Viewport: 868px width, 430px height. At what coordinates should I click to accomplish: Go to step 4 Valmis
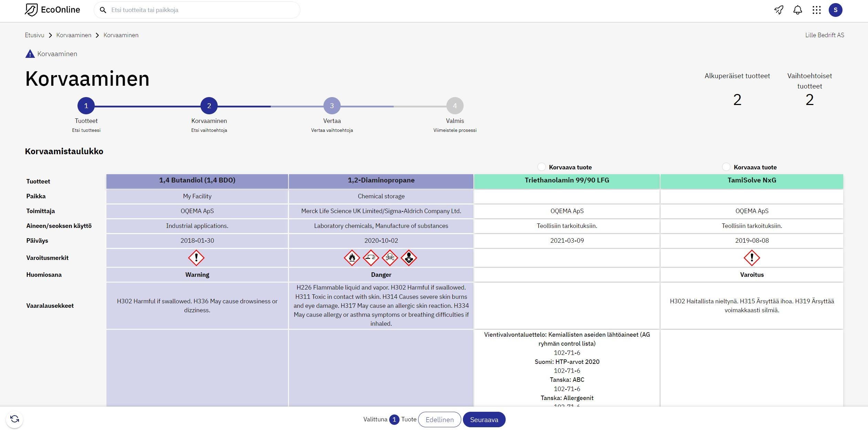point(455,106)
